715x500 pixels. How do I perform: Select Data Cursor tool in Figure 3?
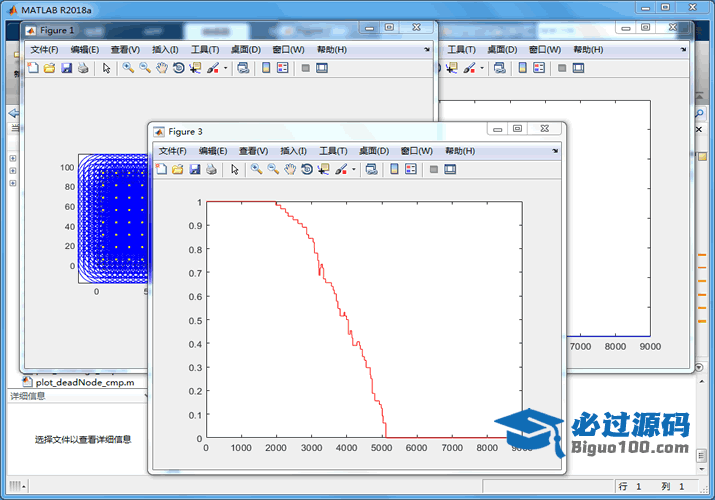click(x=323, y=170)
